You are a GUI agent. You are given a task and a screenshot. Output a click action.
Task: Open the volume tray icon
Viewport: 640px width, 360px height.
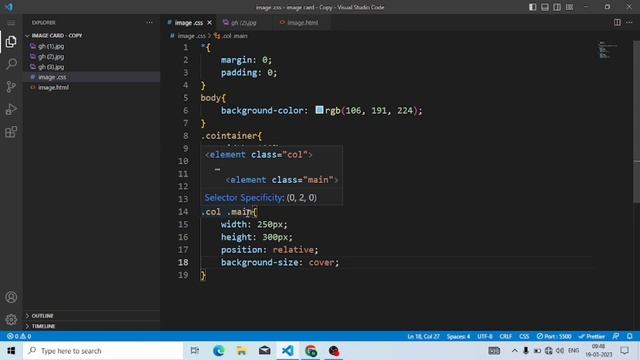[560, 351]
